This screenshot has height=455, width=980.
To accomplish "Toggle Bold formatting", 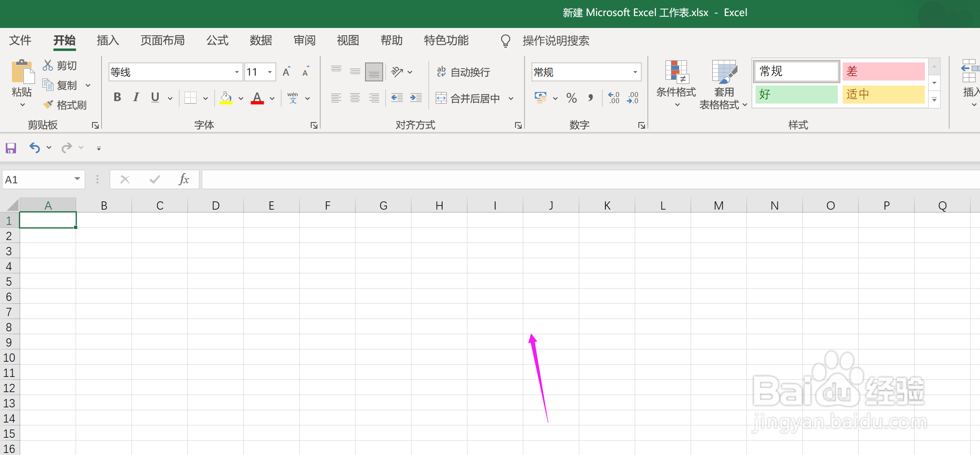I will [x=117, y=97].
